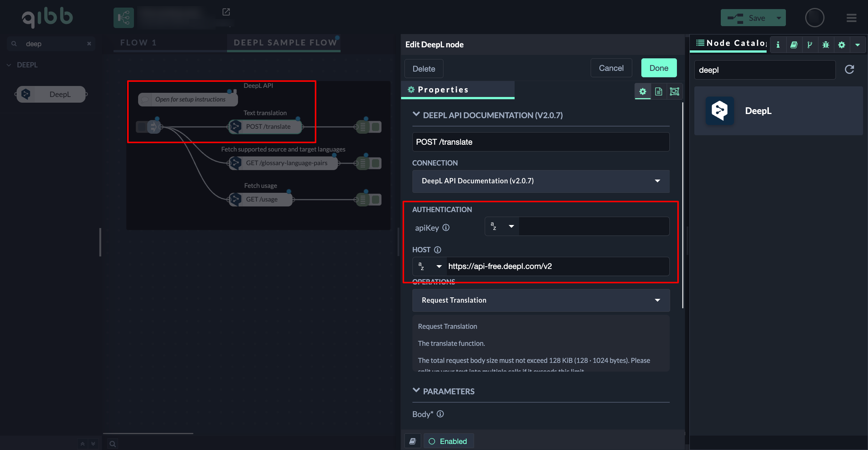Collapse the Parameters section

(416, 391)
